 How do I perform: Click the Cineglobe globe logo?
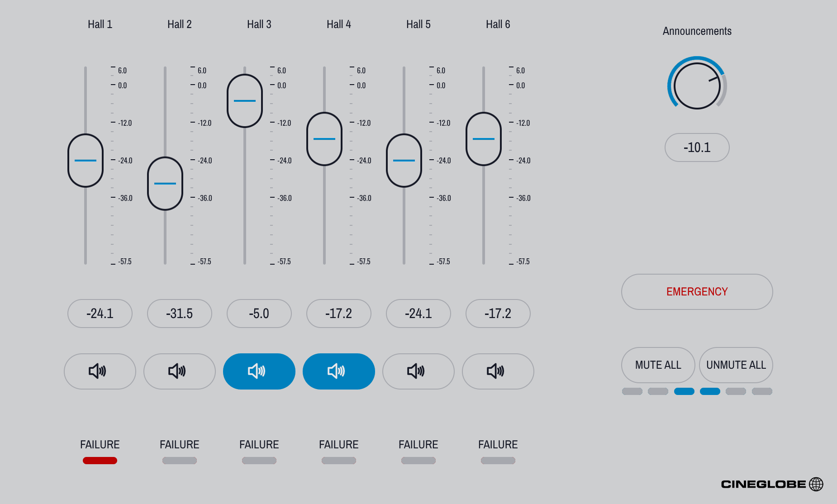pos(816,484)
